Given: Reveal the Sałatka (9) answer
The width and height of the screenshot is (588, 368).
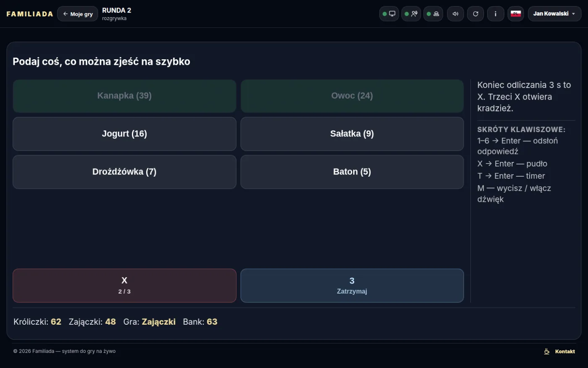Looking at the screenshot, I should pyautogui.click(x=352, y=134).
